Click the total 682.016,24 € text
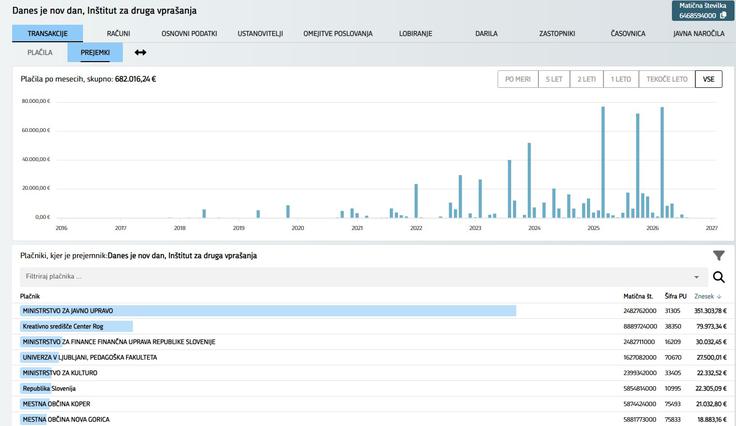 click(x=135, y=79)
